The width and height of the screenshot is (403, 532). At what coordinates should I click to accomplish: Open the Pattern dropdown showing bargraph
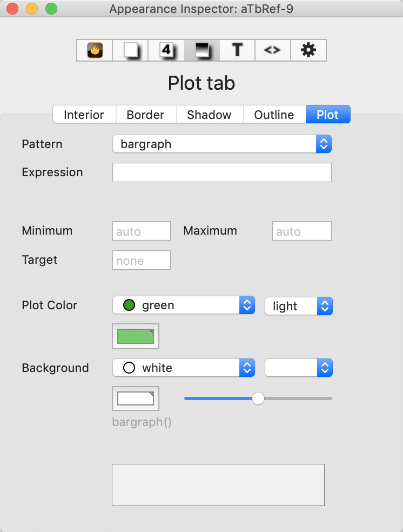point(323,144)
